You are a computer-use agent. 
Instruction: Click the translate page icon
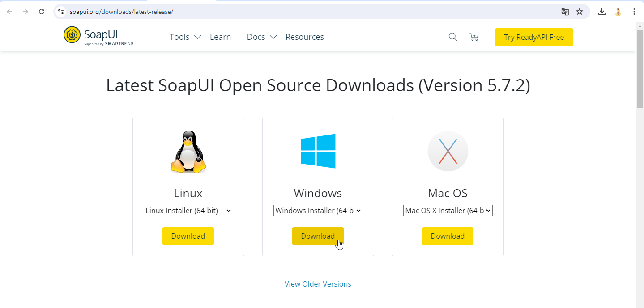click(565, 12)
